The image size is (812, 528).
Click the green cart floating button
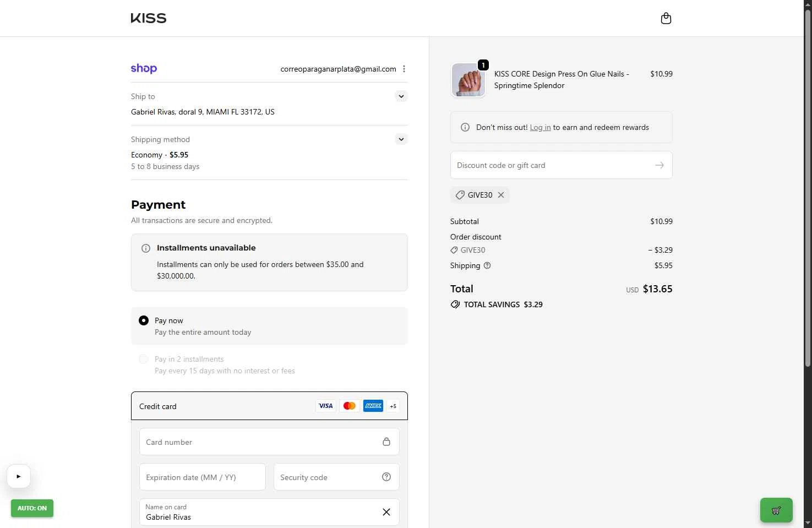click(776, 510)
